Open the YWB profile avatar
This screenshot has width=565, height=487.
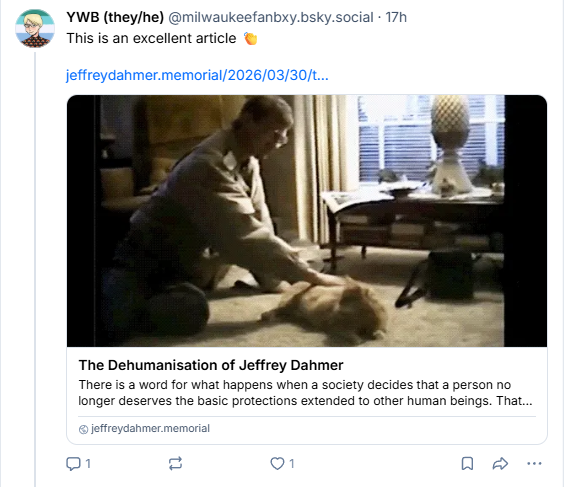click(x=35, y=29)
